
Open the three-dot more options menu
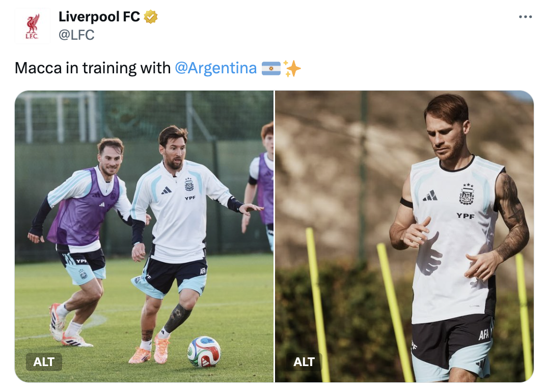(525, 17)
